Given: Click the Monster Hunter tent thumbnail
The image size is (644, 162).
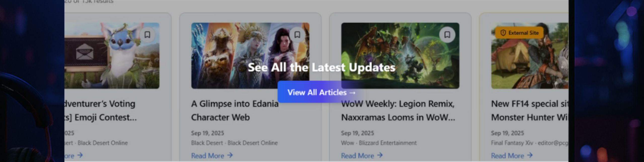Looking at the screenshot, I should coord(530,56).
